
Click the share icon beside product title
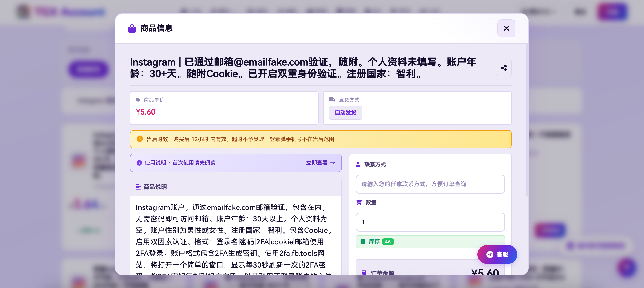pos(504,68)
